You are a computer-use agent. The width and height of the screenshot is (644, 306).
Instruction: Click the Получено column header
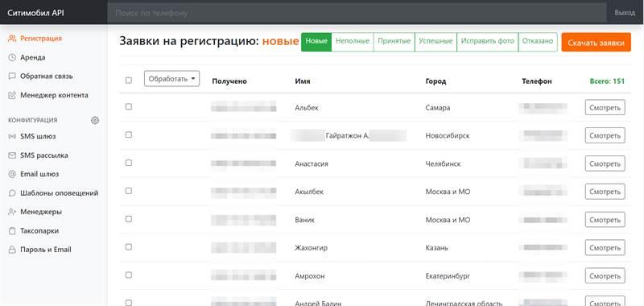[229, 81]
